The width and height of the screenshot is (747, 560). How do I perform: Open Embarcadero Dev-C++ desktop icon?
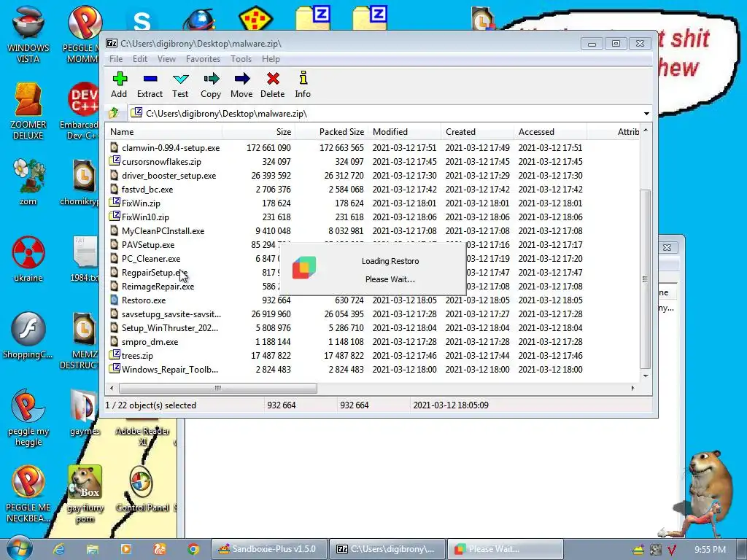pos(80,111)
